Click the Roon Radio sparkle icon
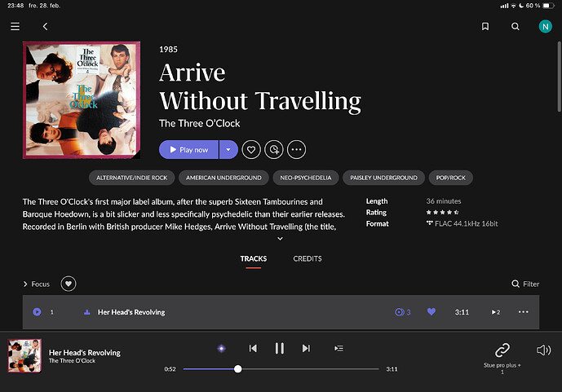Viewport: 562px width, 392px height. click(222, 348)
